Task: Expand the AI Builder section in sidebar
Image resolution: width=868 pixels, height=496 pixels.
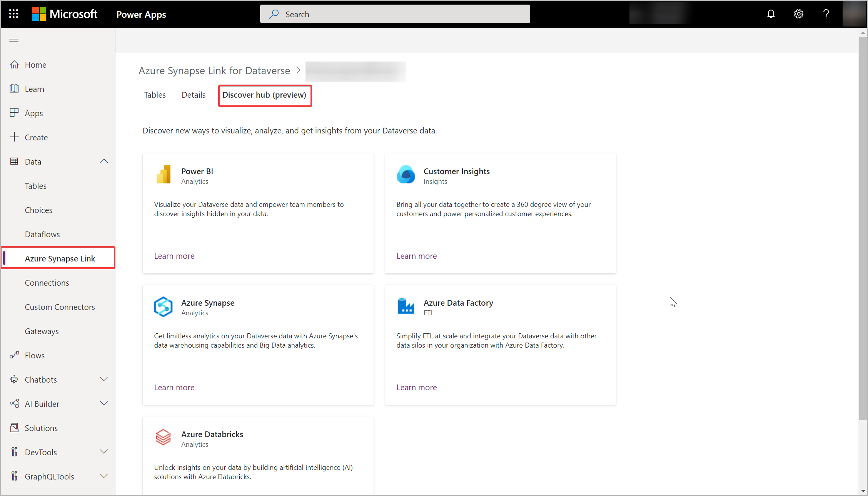Action: 103,403
